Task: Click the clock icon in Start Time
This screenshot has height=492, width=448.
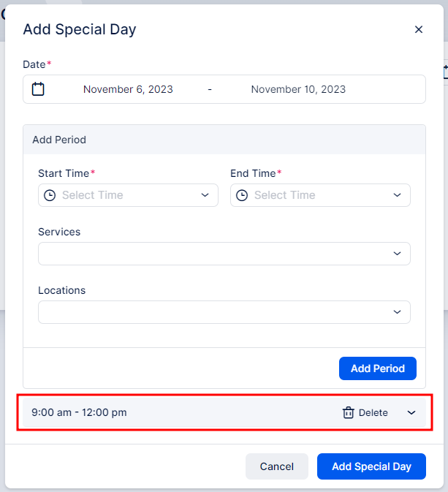Action: (50, 195)
